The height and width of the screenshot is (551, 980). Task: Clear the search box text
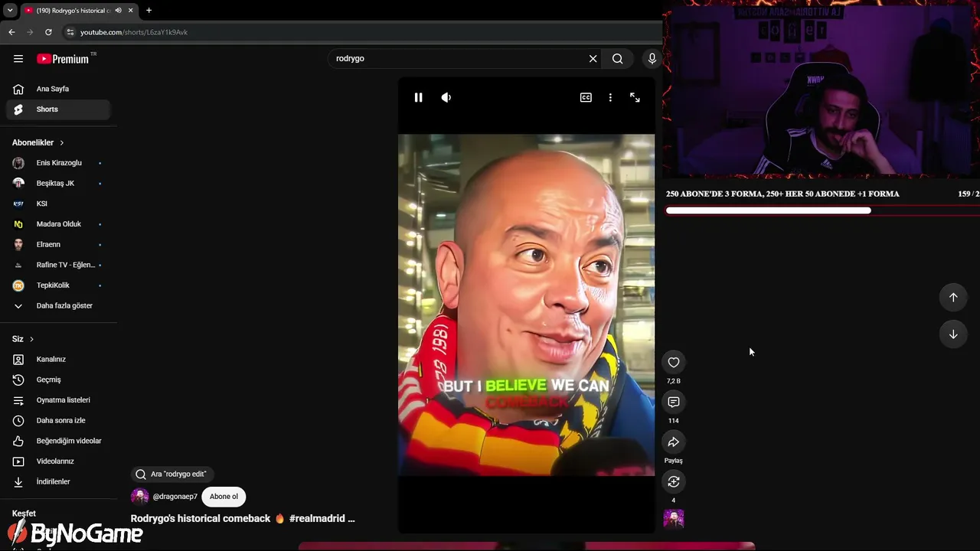(x=593, y=58)
